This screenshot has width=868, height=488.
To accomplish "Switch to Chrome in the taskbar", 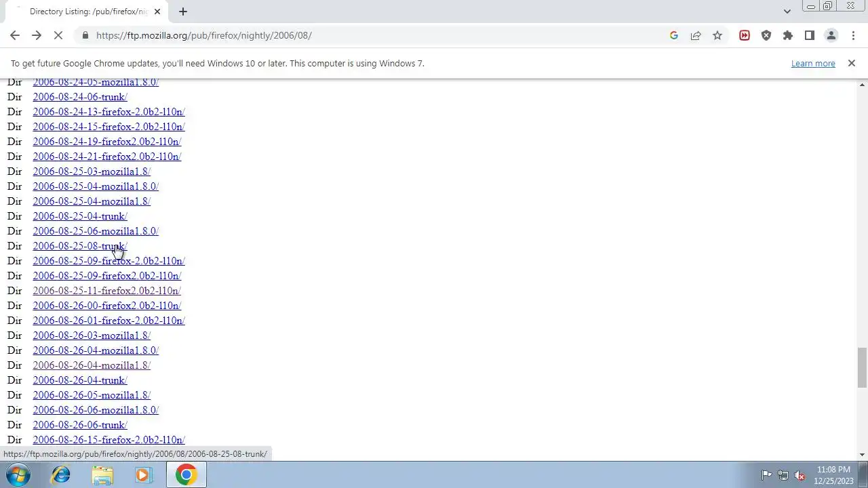I will click(185, 475).
